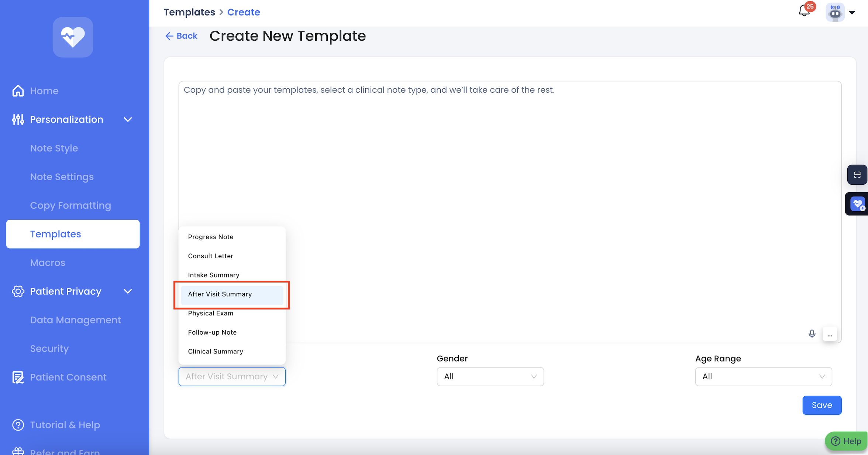Select the Physical Exam option
Viewport: 868px width, 455px height.
[x=211, y=314]
